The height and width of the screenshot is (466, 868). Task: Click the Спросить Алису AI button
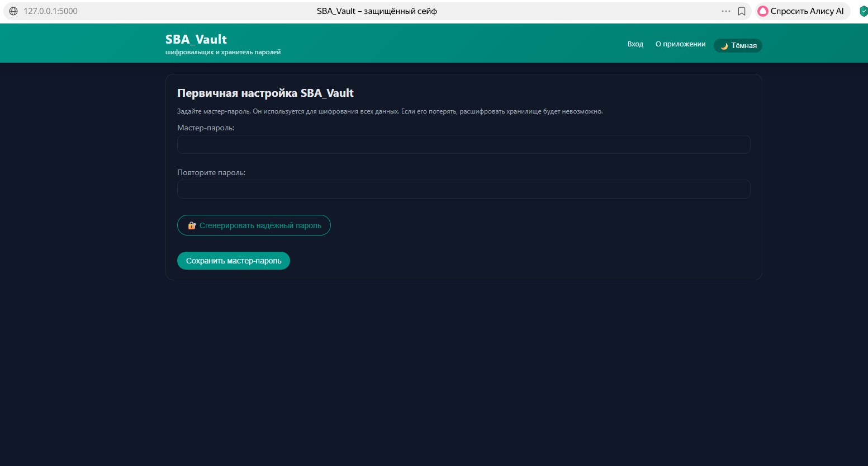point(802,11)
